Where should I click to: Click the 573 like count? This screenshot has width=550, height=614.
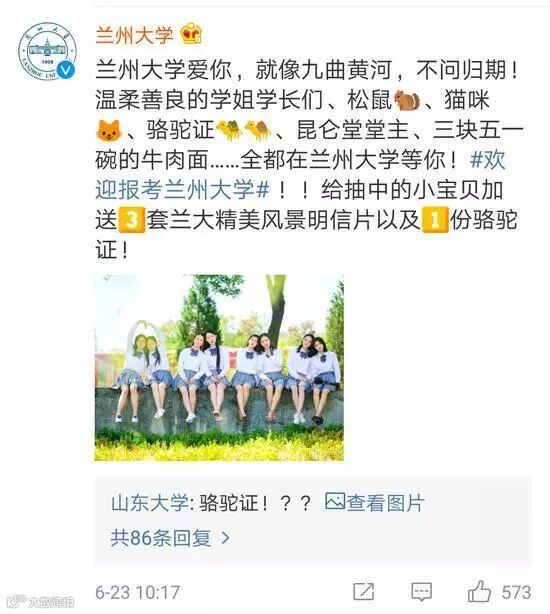tap(516, 592)
